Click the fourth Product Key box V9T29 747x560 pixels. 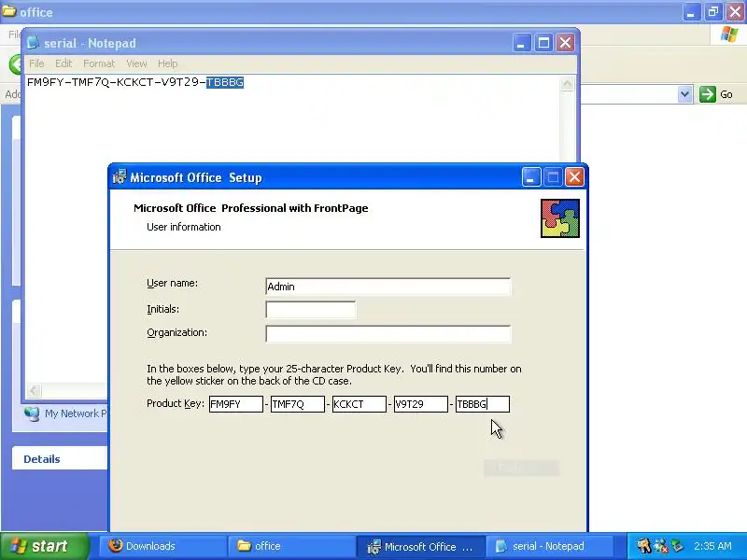pos(421,404)
